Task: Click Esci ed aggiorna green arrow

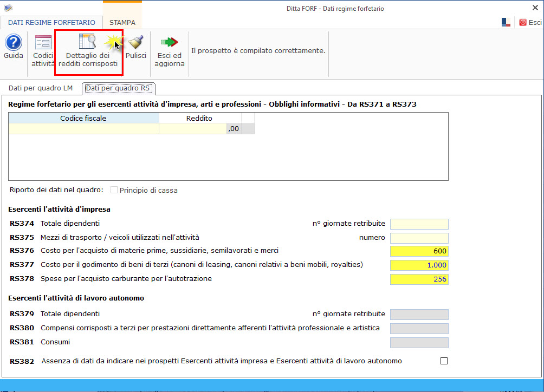Action: 170,43
